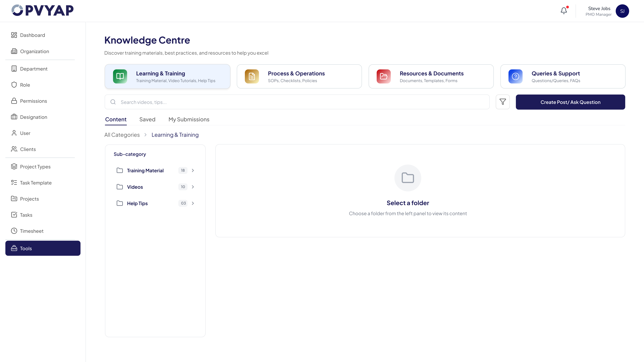The width and height of the screenshot is (644, 362).
Task: Expand Training Material with its chevron
Action: (193, 170)
